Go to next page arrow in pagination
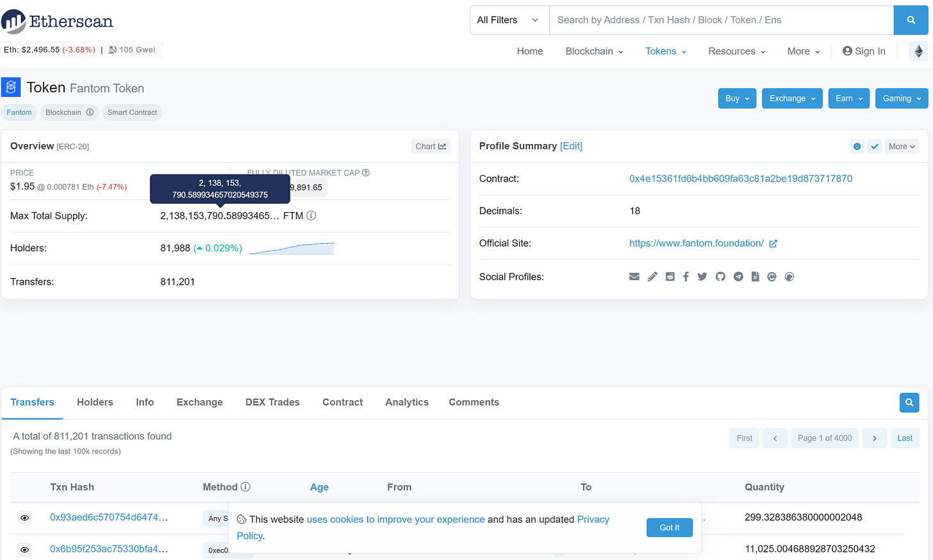The height and width of the screenshot is (560, 933). 875,438
